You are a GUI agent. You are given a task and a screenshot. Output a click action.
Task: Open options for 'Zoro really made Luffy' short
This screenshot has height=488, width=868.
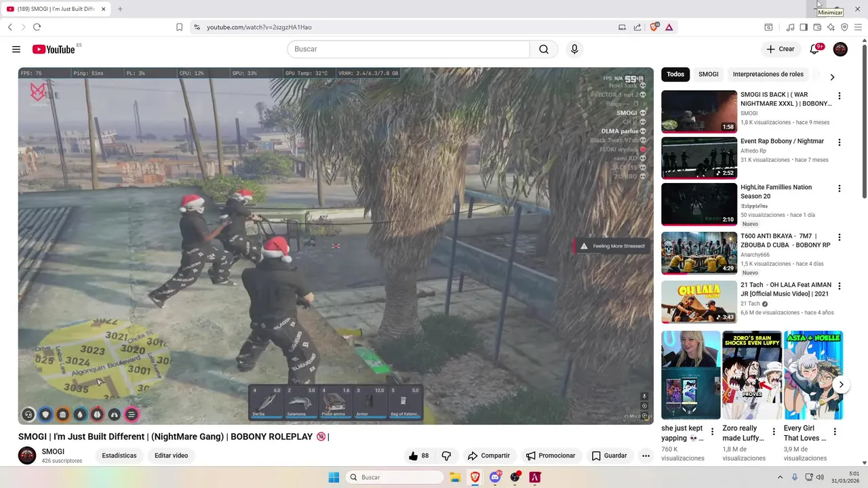pos(774,432)
